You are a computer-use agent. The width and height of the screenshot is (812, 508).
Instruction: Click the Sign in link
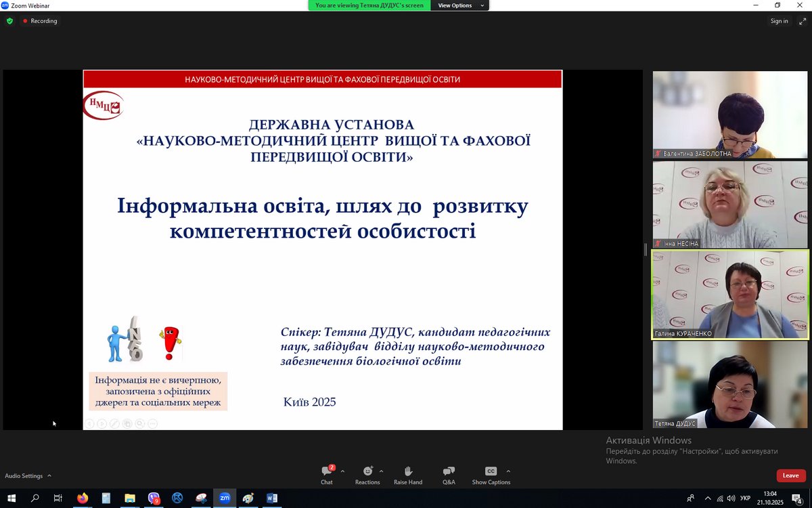(x=779, y=21)
